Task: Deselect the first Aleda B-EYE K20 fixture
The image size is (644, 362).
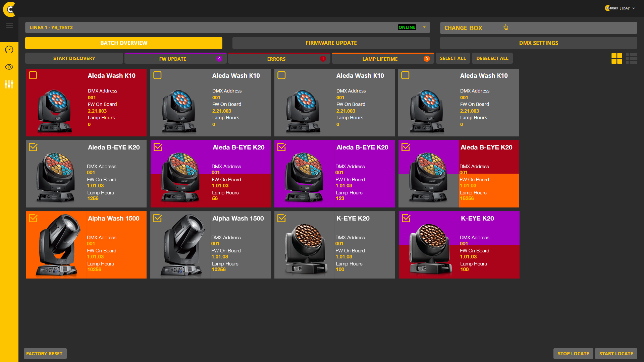Action: [x=33, y=147]
